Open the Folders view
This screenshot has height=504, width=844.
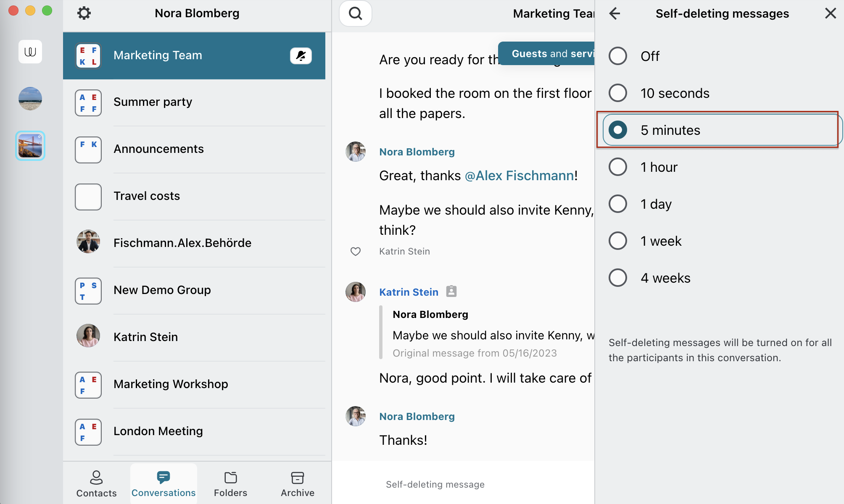(230, 483)
